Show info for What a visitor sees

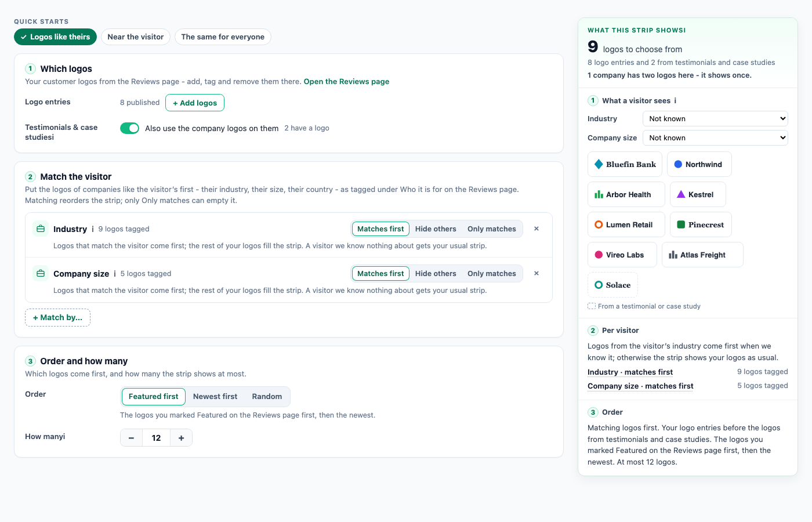click(675, 100)
